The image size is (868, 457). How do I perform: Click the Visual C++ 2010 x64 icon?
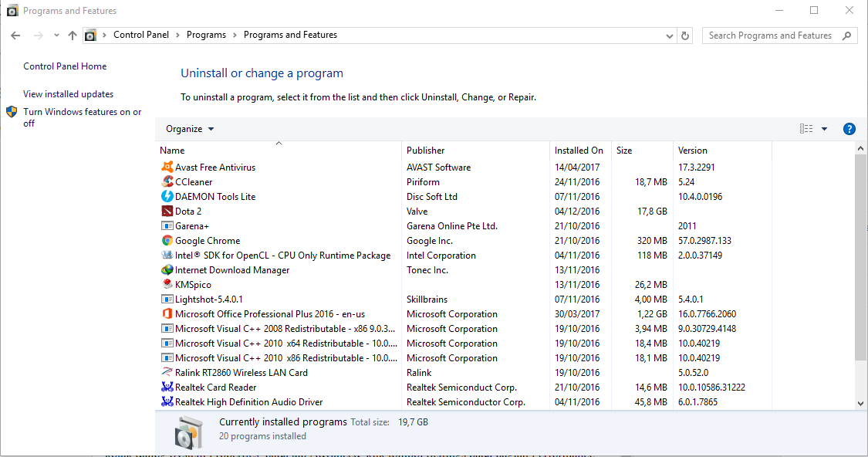167,343
